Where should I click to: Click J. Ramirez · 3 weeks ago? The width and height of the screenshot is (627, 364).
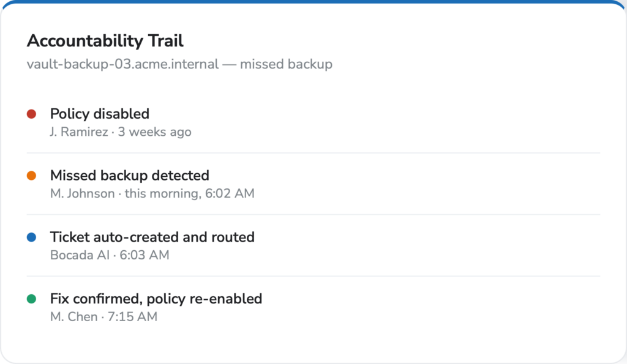click(121, 132)
